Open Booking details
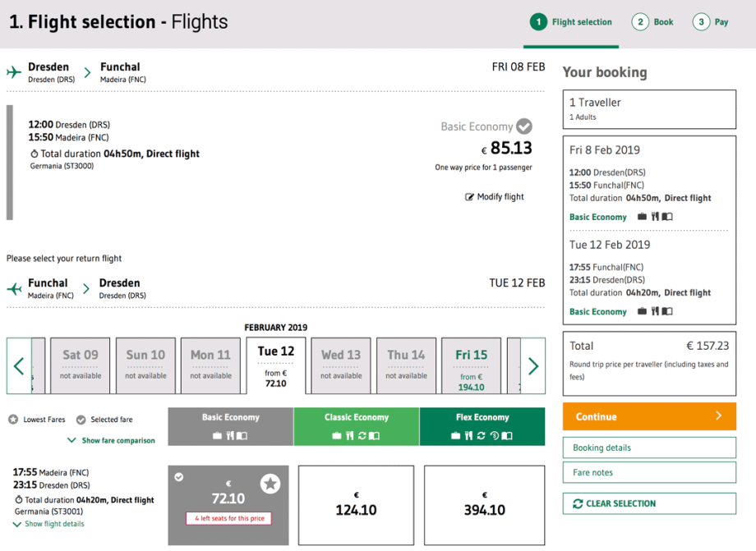The image size is (756, 551). [649, 448]
